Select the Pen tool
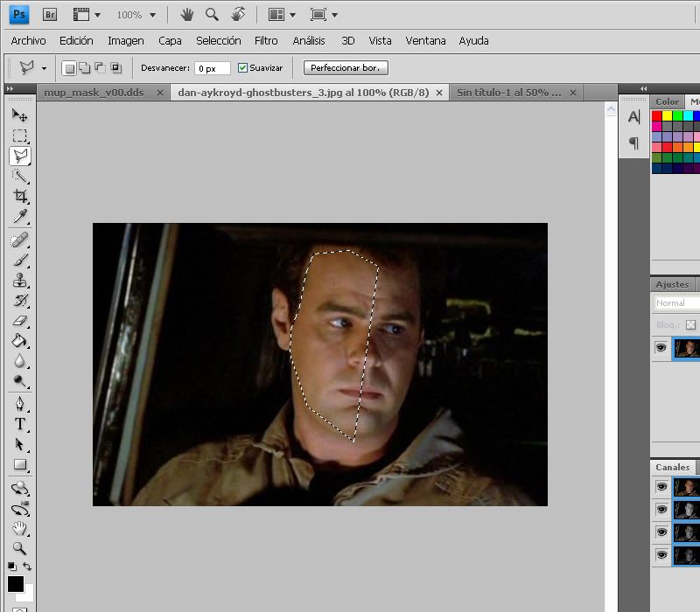The height and width of the screenshot is (612, 700). point(19,404)
